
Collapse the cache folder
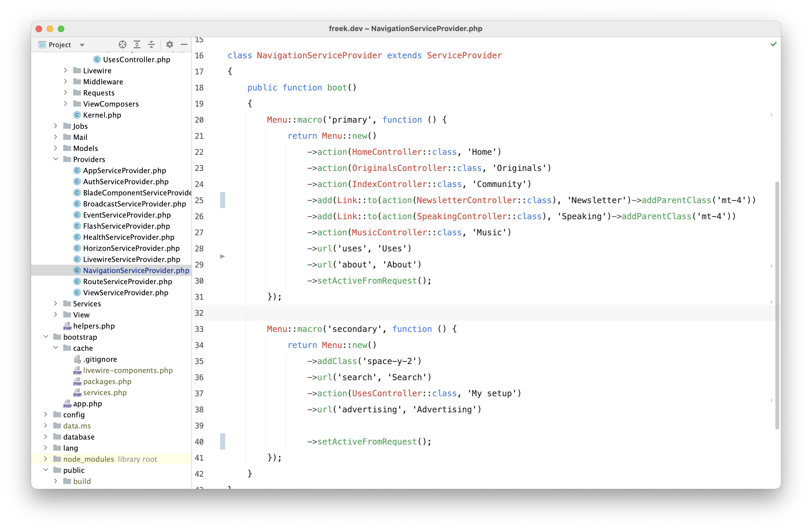pyautogui.click(x=56, y=348)
